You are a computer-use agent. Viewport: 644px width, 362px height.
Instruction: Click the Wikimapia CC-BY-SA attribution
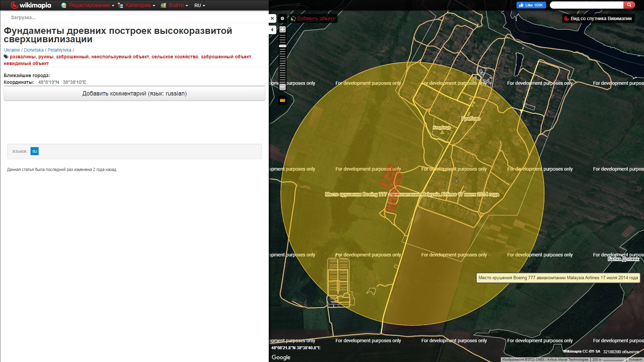pos(582,351)
